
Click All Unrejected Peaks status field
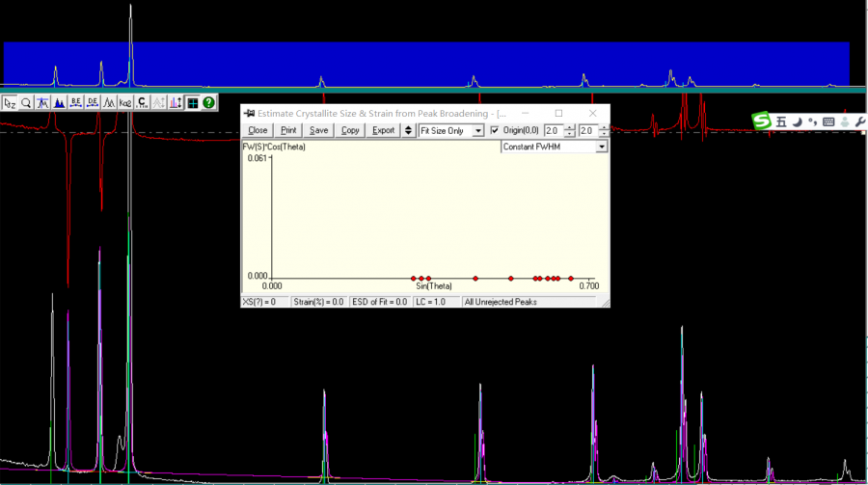[501, 302]
